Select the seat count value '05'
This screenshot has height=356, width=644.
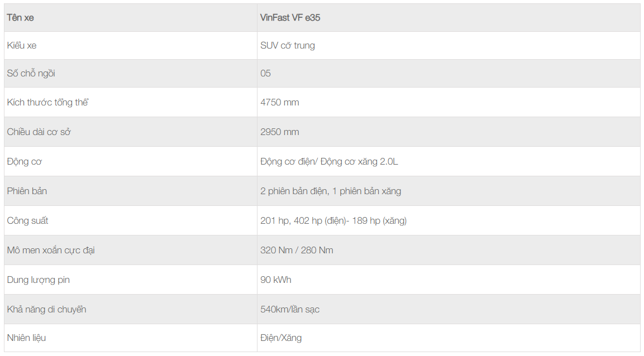pyautogui.click(x=265, y=74)
